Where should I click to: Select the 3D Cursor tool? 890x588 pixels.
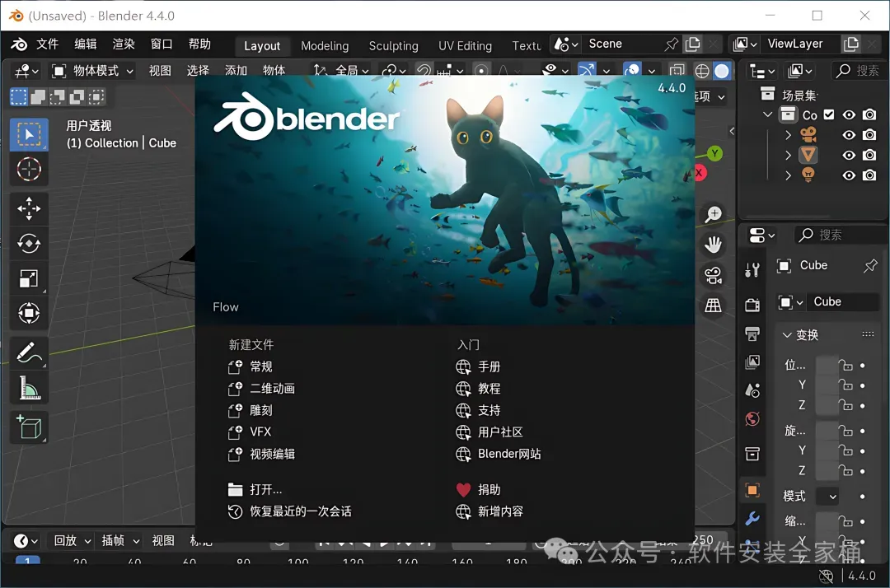point(28,169)
